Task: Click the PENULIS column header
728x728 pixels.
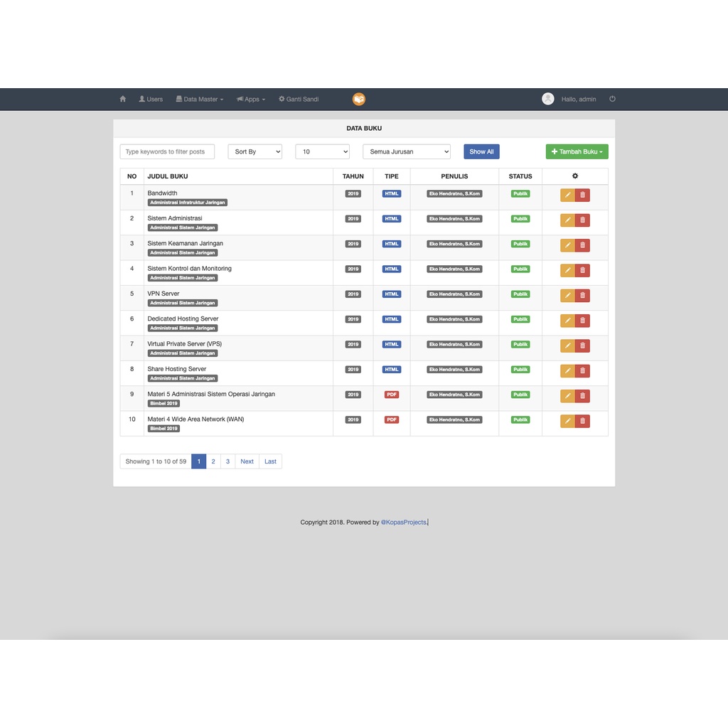Action: 454,176
